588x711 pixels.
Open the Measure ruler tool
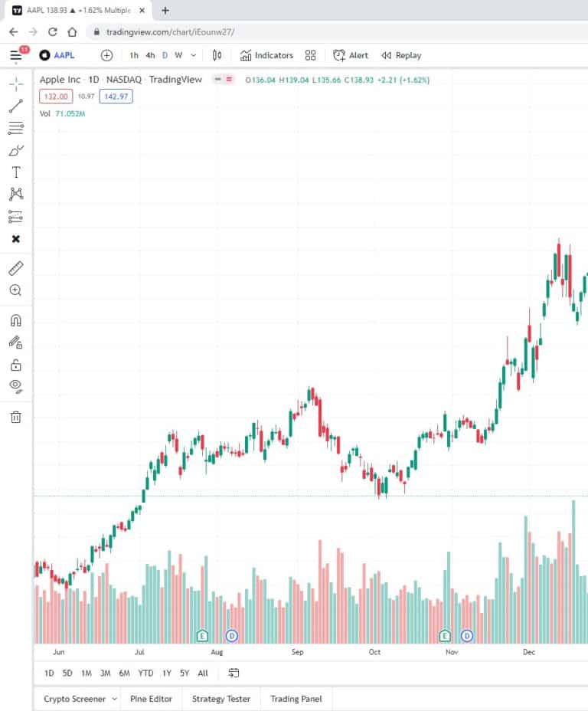click(x=15, y=267)
